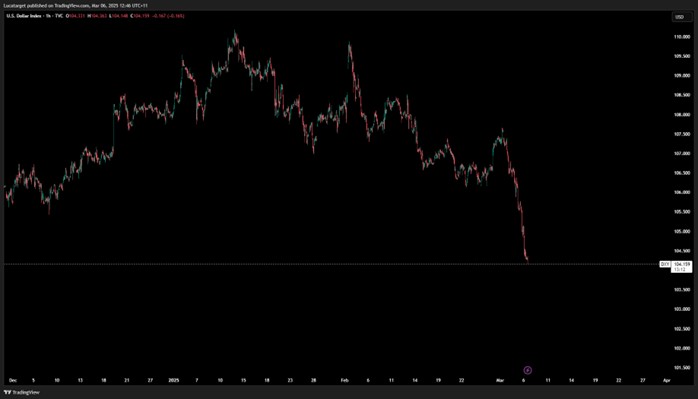Select the DXY price line tag
The width and height of the screenshot is (698, 399).
pos(665,264)
